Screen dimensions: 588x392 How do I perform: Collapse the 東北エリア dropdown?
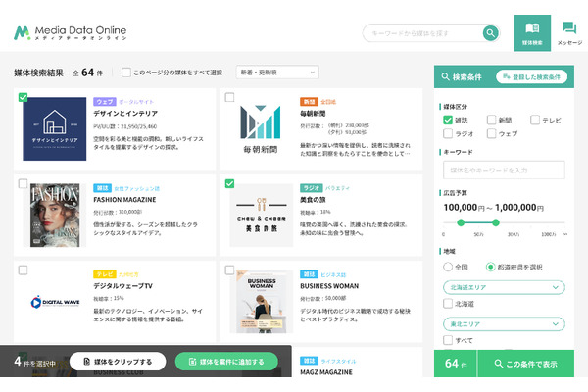point(504,324)
